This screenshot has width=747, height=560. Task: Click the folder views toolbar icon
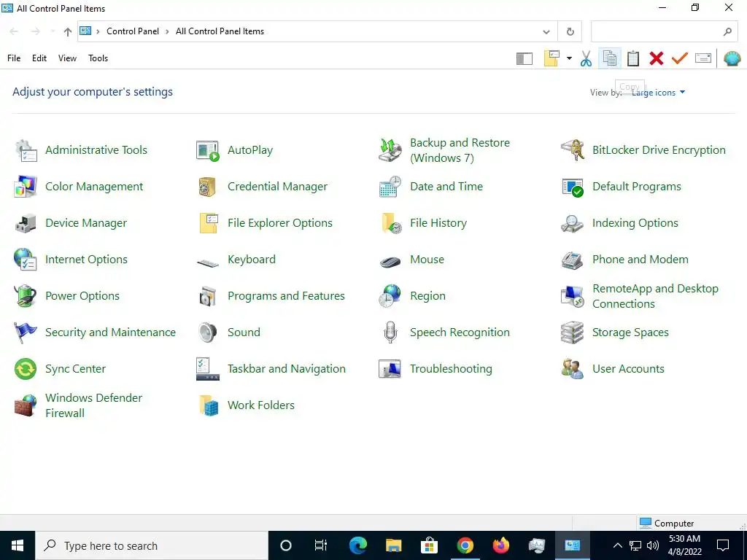551,58
